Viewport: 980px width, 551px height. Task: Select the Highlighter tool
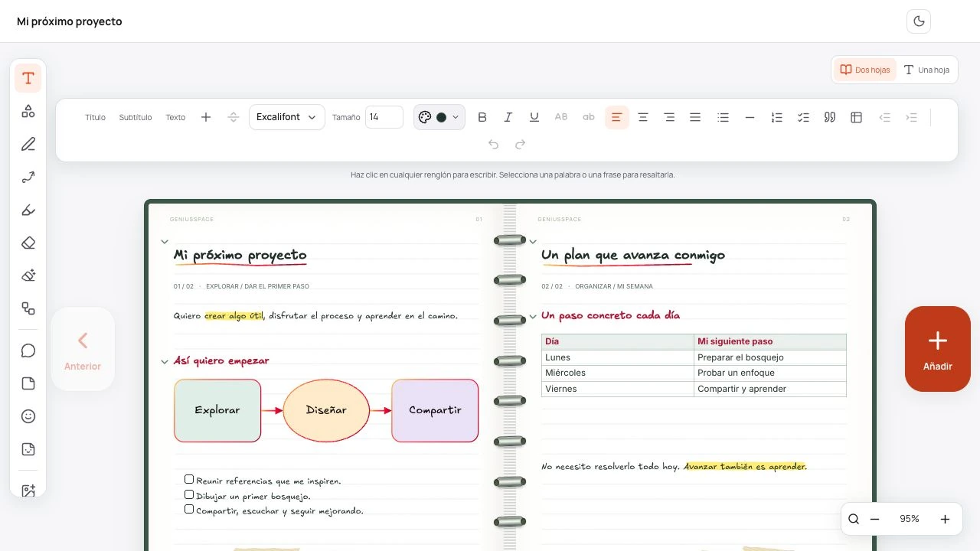pyautogui.click(x=28, y=210)
